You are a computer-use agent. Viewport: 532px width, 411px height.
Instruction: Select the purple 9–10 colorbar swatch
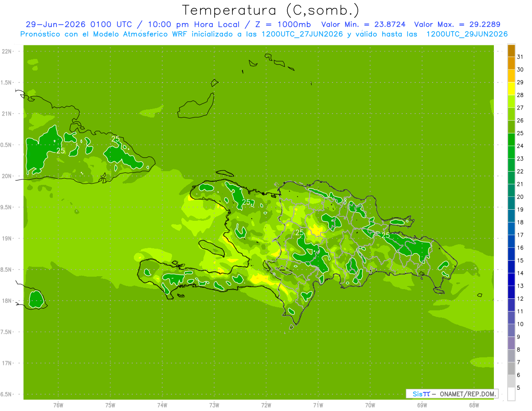pos(511,330)
